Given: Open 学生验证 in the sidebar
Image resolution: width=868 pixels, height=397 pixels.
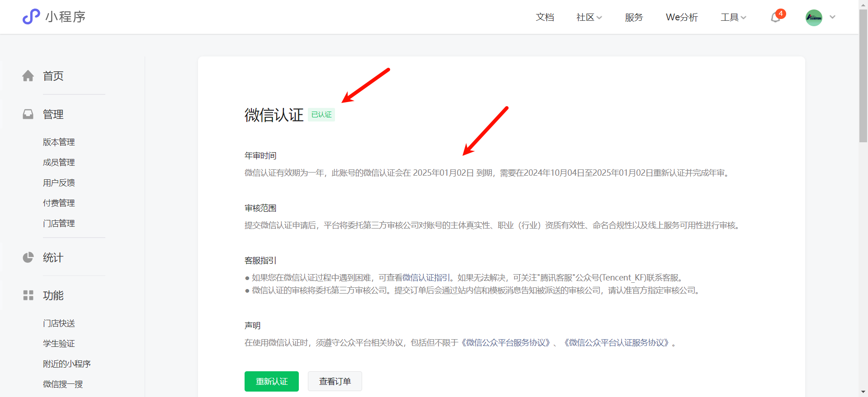Looking at the screenshot, I should click(x=59, y=344).
